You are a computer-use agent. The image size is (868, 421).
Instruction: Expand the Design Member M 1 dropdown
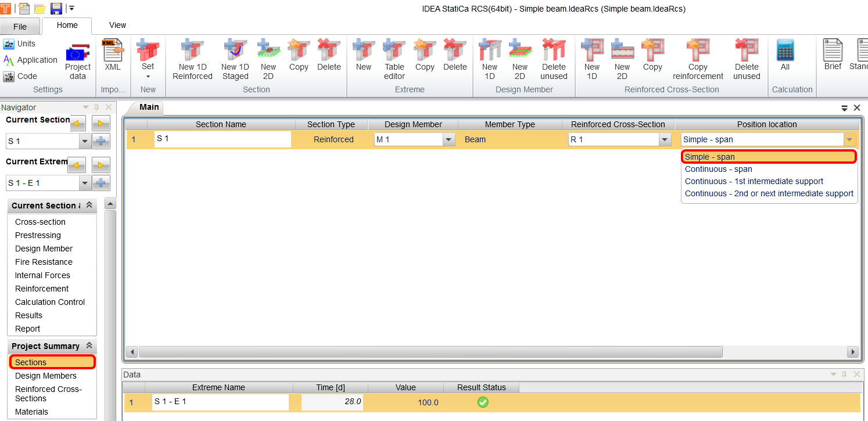449,140
